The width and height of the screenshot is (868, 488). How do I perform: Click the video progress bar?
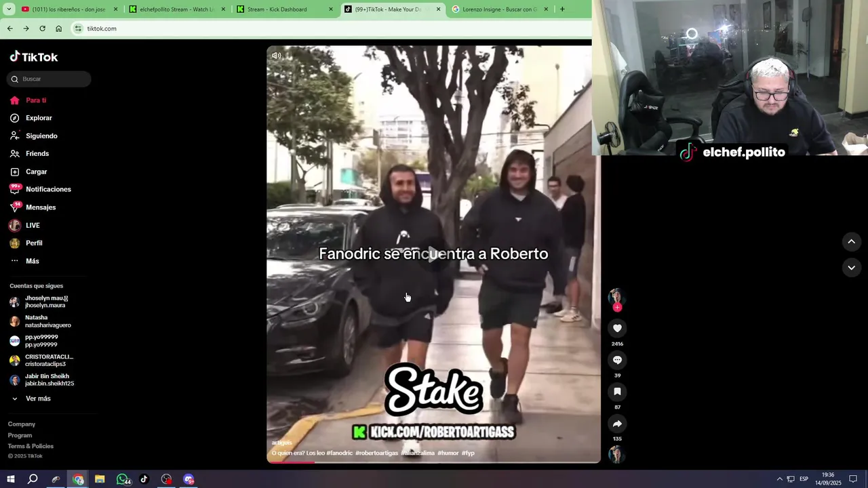coord(433,462)
